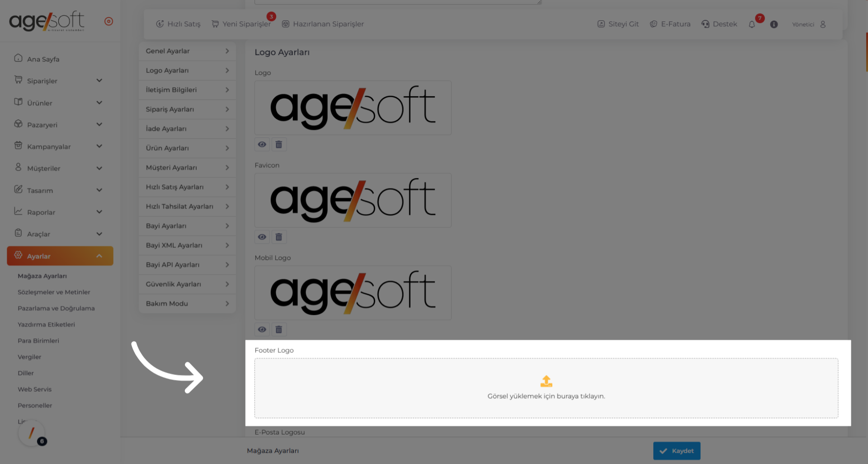Select İade Ayarları tab
This screenshot has width=868, height=464.
[x=187, y=129]
